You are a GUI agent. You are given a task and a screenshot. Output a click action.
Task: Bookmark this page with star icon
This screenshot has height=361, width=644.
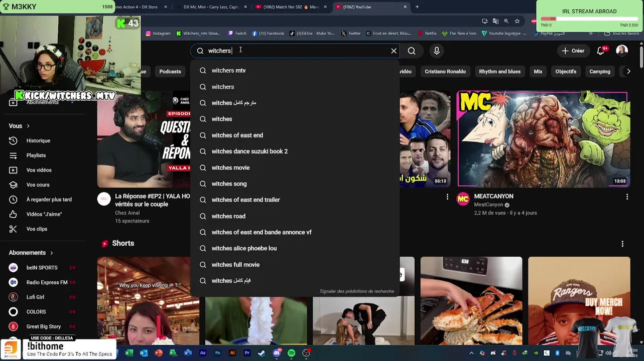click(x=517, y=21)
